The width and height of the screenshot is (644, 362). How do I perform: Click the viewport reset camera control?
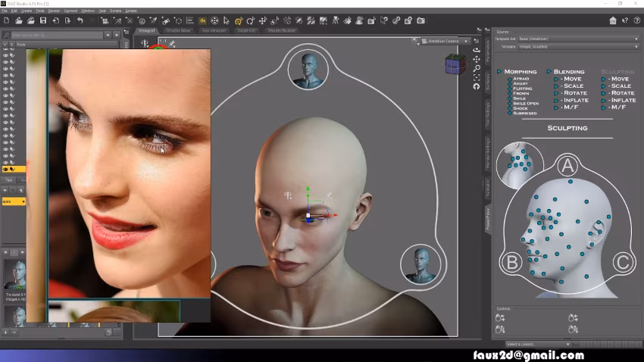477,86
